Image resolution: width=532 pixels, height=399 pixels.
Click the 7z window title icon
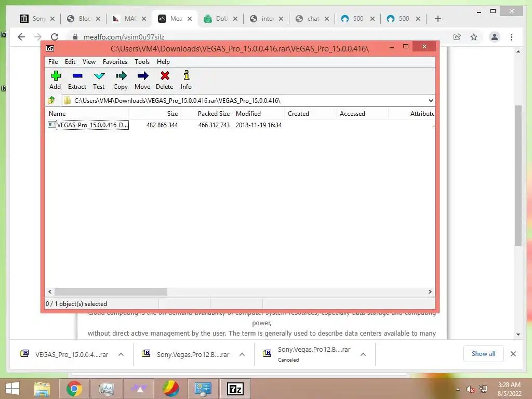click(x=50, y=48)
